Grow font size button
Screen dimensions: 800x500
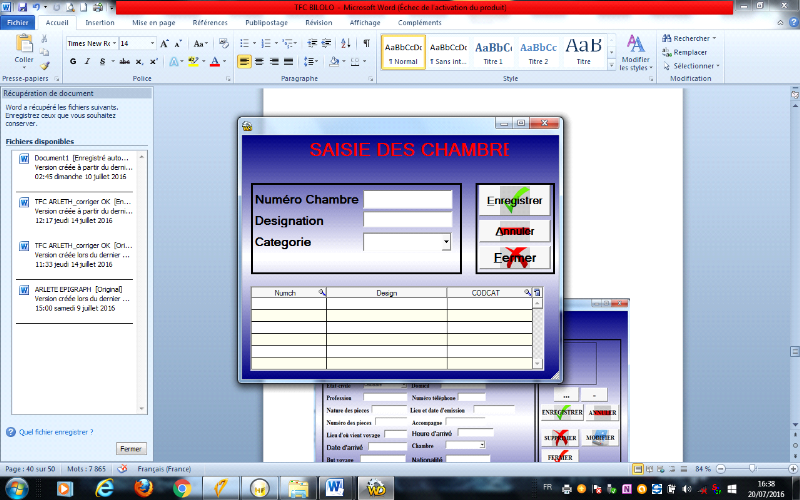coord(164,44)
